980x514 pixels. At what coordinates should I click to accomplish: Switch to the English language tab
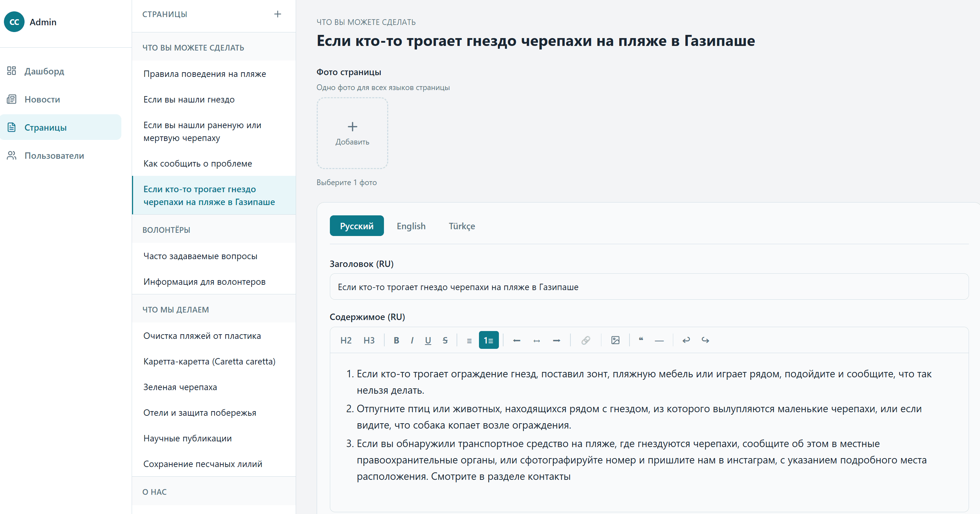click(x=411, y=226)
